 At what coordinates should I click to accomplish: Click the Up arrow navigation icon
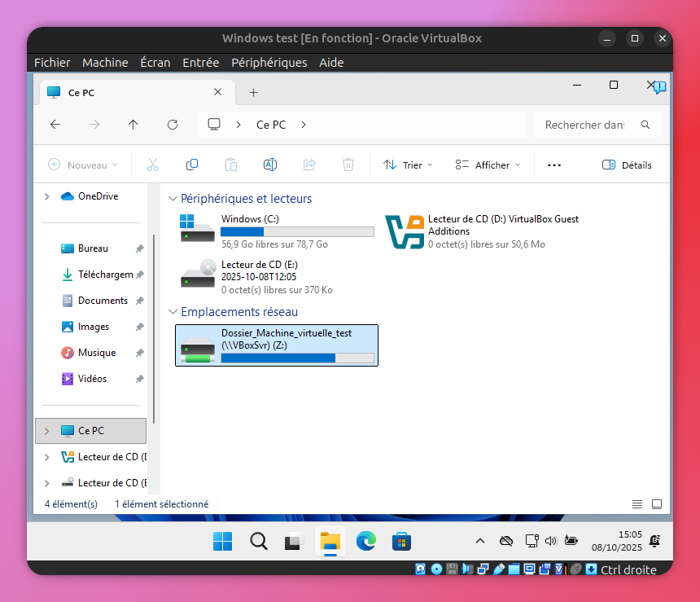[133, 125]
